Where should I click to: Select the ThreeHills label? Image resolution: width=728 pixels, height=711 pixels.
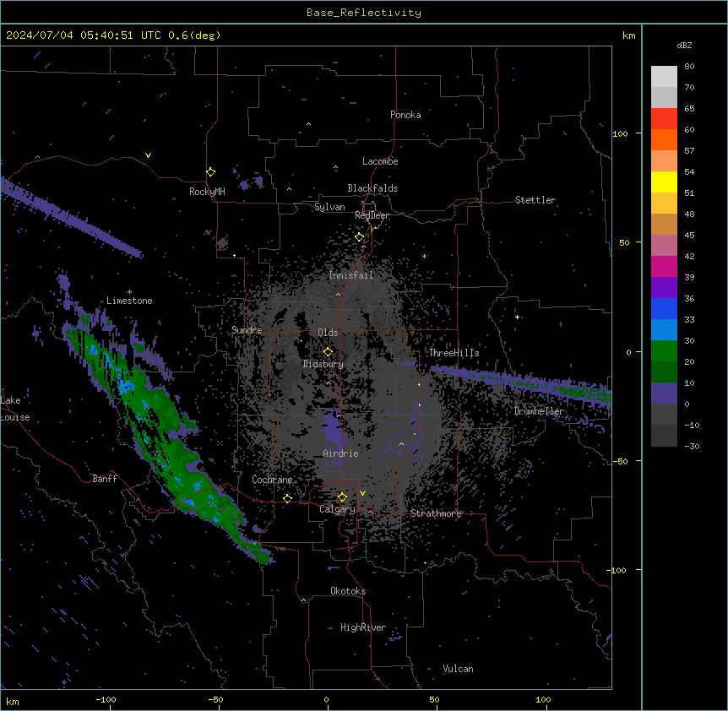tap(454, 353)
